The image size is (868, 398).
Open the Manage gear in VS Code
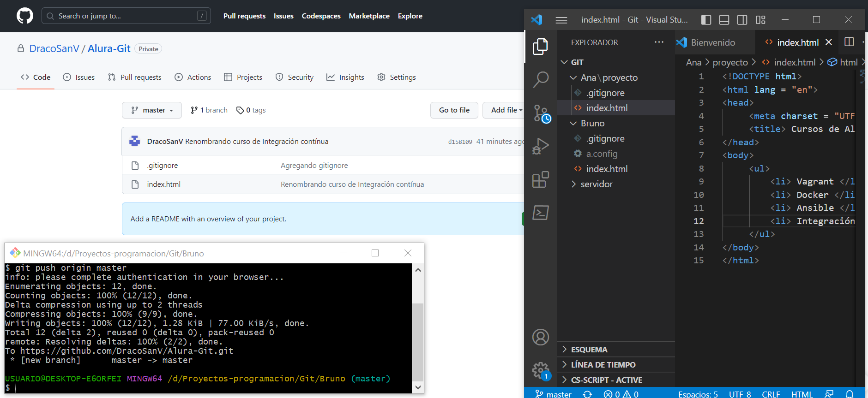click(x=541, y=371)
